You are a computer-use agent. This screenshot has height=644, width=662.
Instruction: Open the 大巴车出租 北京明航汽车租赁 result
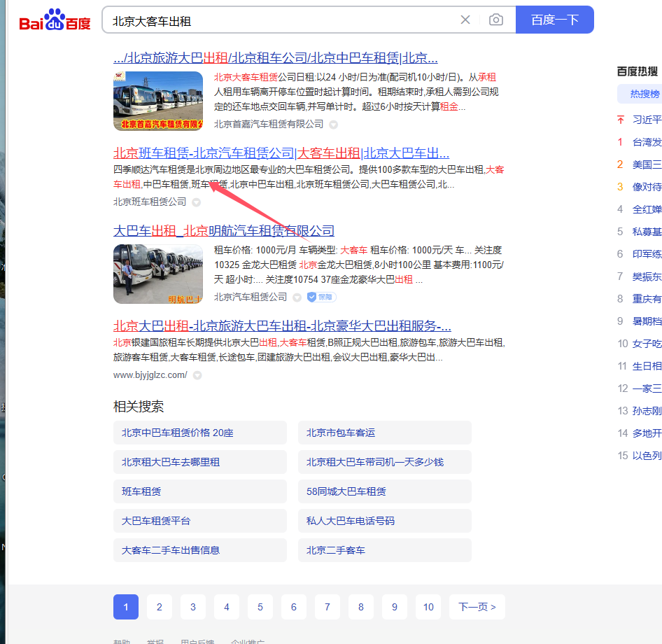[224, 231]
